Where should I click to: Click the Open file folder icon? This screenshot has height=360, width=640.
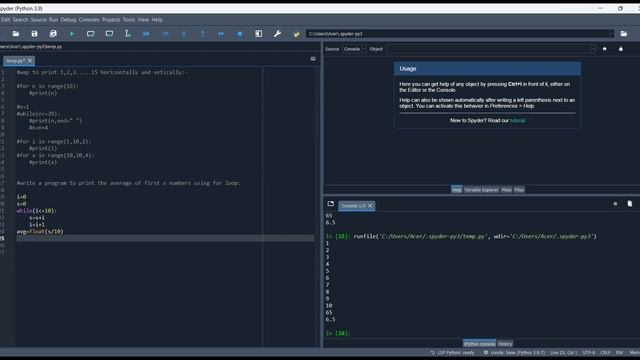16,34
